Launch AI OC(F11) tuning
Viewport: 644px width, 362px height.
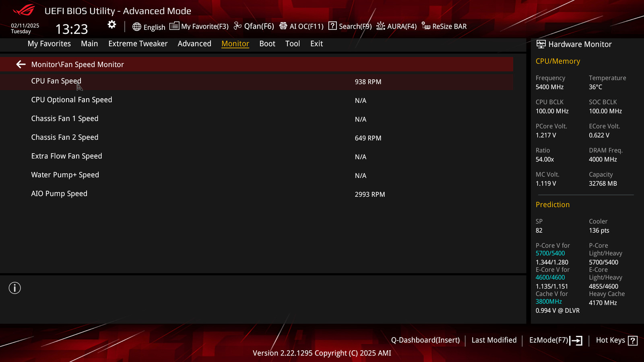[x=301, y=26]
